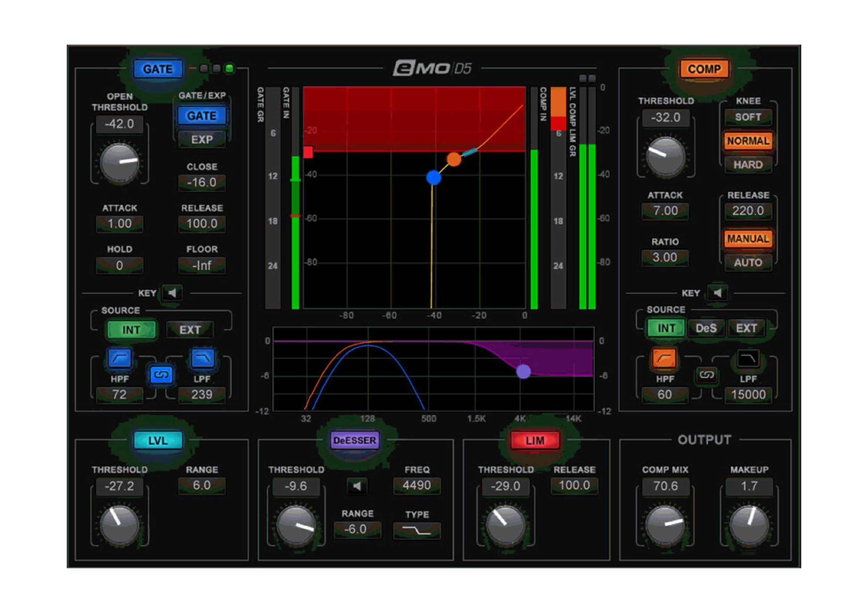The width and height of the screenshot is (868, 615).
Task: Click the LVL threshold value -27.2
Action: pyautogui.click(x=120, y=486)
